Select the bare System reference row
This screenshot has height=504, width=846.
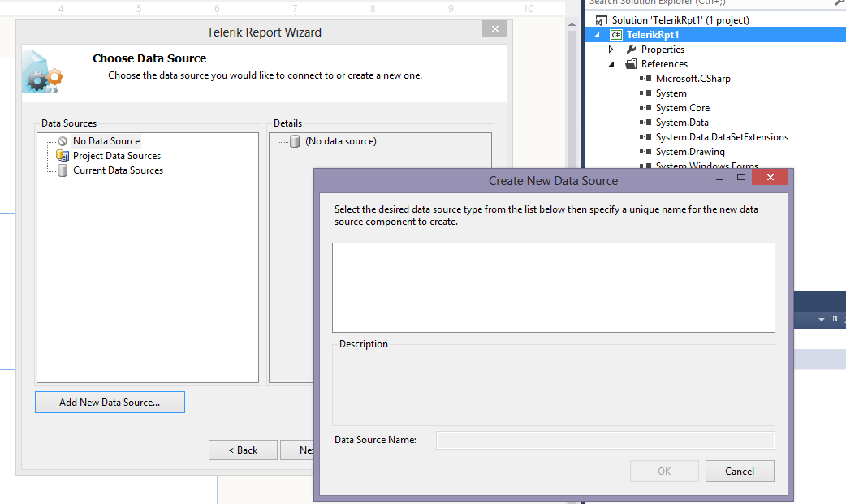(671, 93)
